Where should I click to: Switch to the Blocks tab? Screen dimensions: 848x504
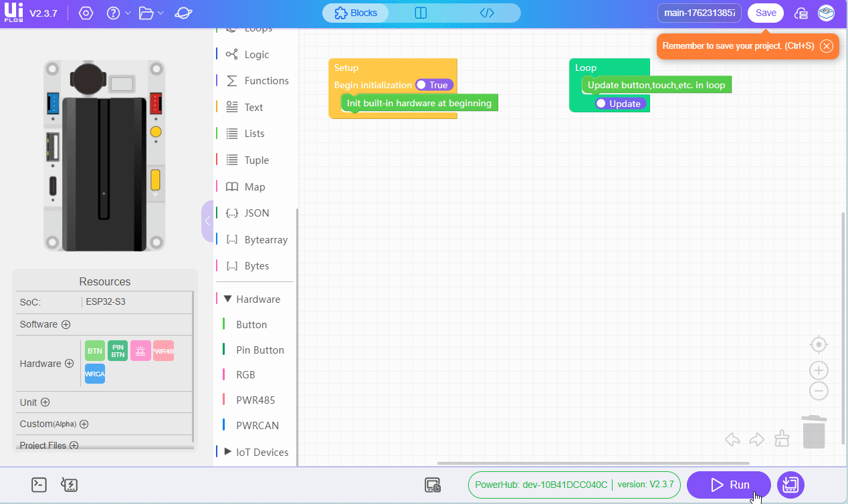[356, 13]
